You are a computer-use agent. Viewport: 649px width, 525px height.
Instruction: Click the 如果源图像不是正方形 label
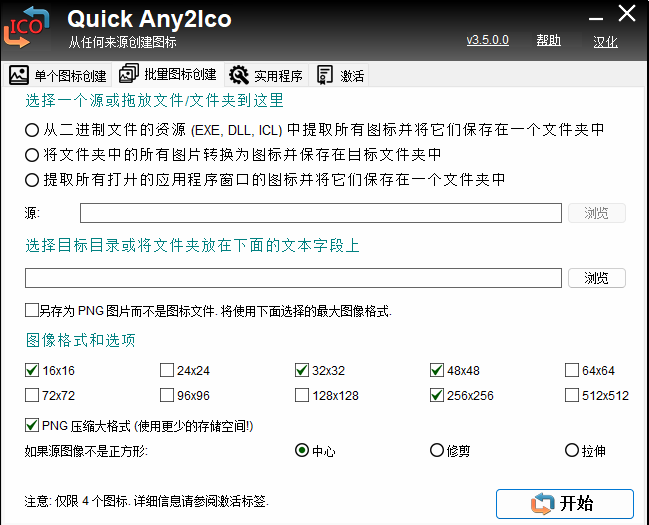point(86,451)
